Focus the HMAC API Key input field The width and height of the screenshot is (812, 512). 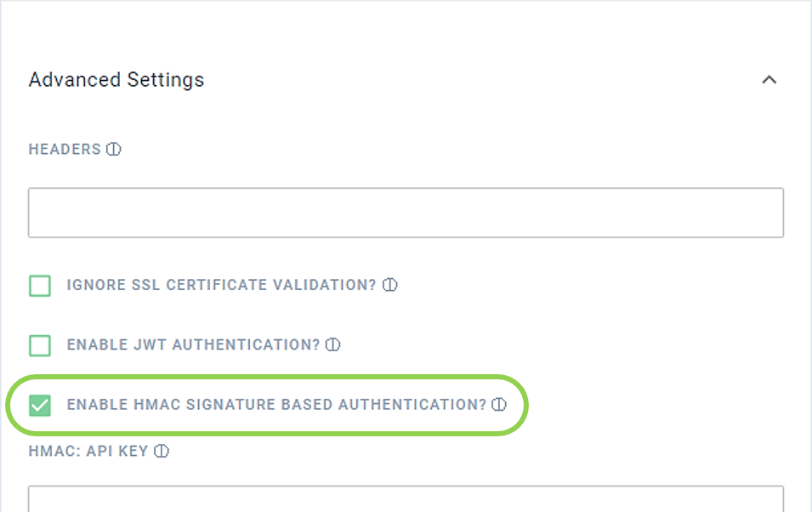click(x=406, y=499)
